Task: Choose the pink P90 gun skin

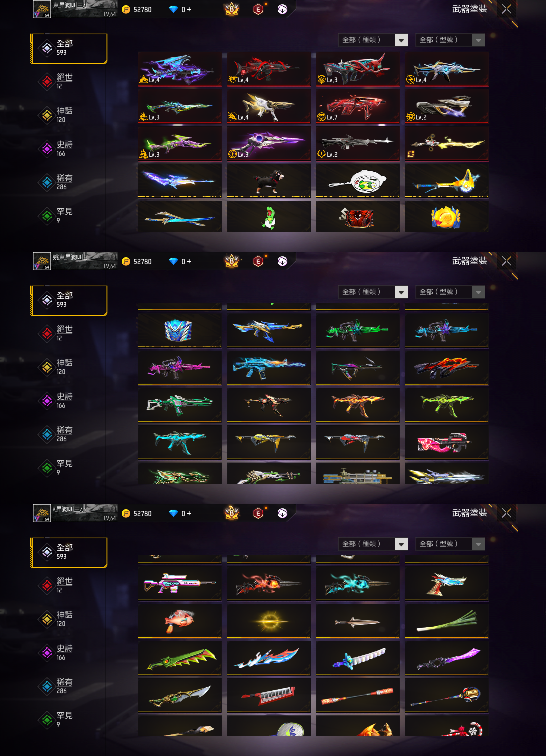Action: (x=447, y=442)
